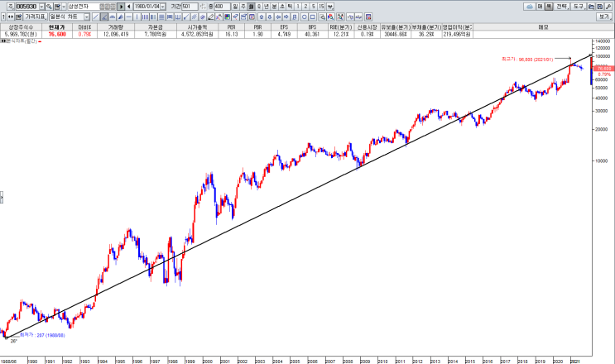The image size is (615, 364).
Task: Open the ₩ currency dropdown button
Action: pyautogui.click(x=330, y=7)
